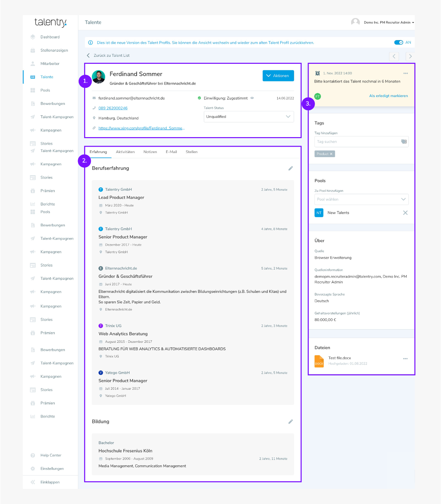Open the Notizen tab
The height and width of the screenshot is (504, 441).
coord(150,152)
